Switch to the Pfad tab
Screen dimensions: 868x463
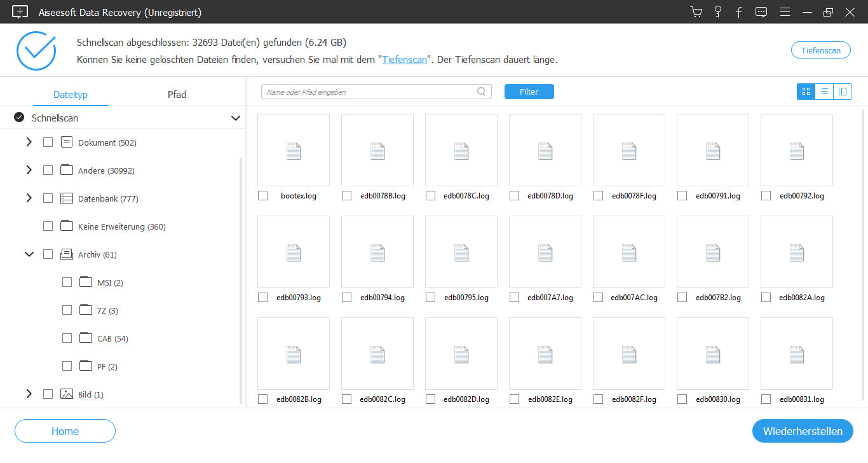(176, 94)
